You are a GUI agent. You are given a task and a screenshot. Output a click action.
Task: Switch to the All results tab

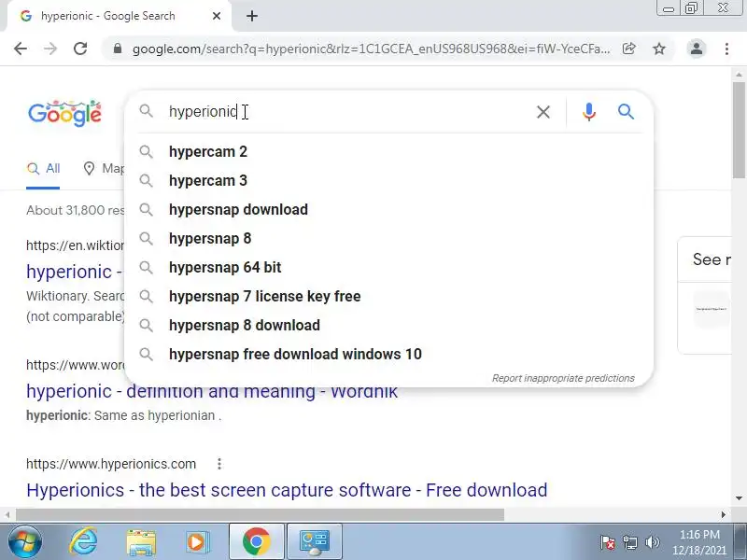pos(43,169)
